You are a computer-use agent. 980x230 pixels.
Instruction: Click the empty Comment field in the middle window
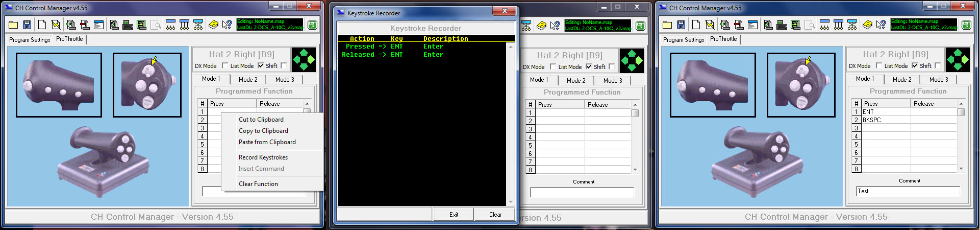pyautogui.click(x=582, y=192)
